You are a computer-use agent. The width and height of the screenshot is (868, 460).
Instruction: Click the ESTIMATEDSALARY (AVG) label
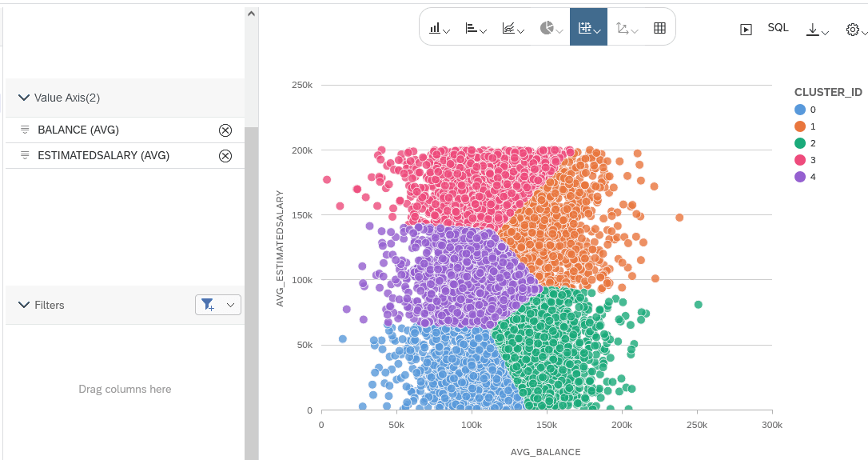(104, 155)
